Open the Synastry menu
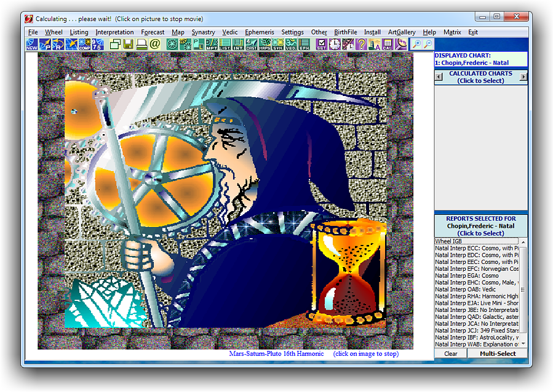 (x=203, y=32)
